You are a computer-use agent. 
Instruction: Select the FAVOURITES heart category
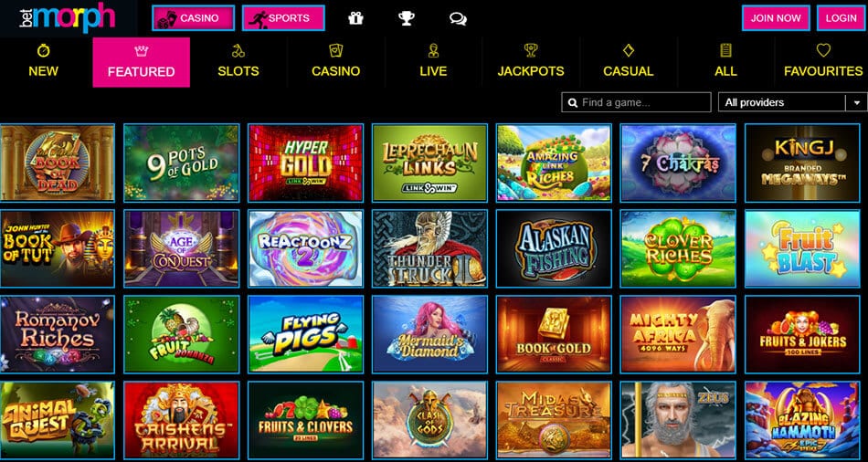tap(823, 62)
